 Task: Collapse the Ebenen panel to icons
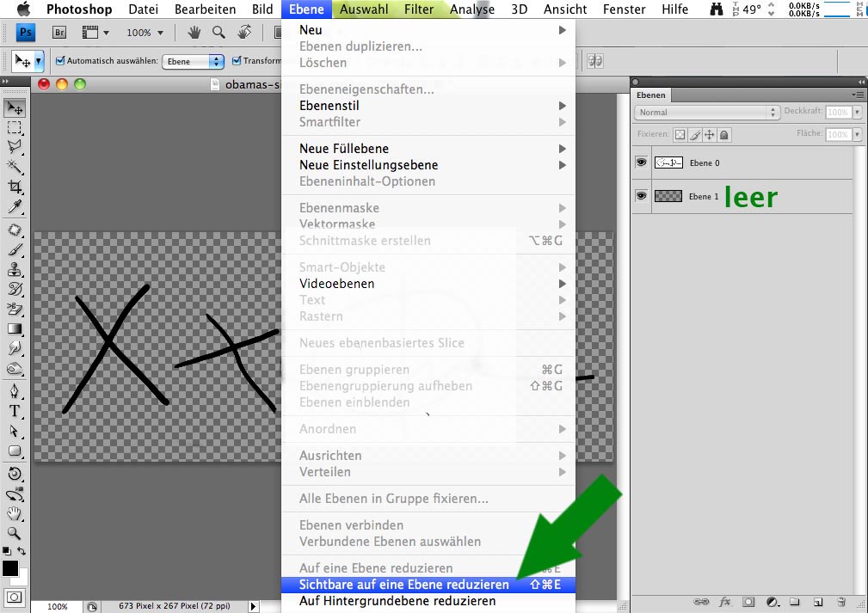861,82
